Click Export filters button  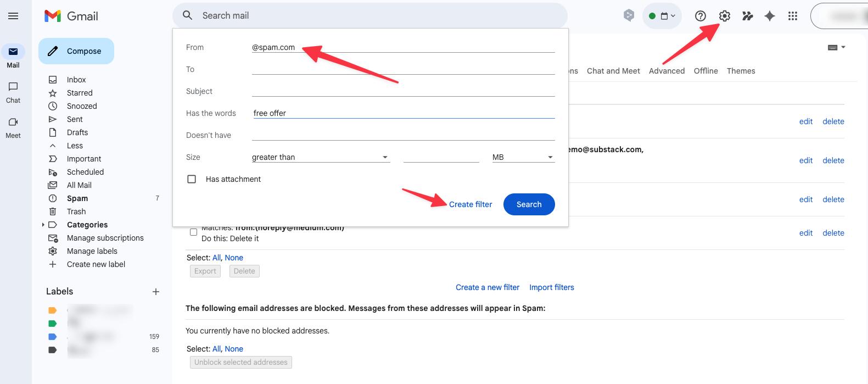[205, 271]
